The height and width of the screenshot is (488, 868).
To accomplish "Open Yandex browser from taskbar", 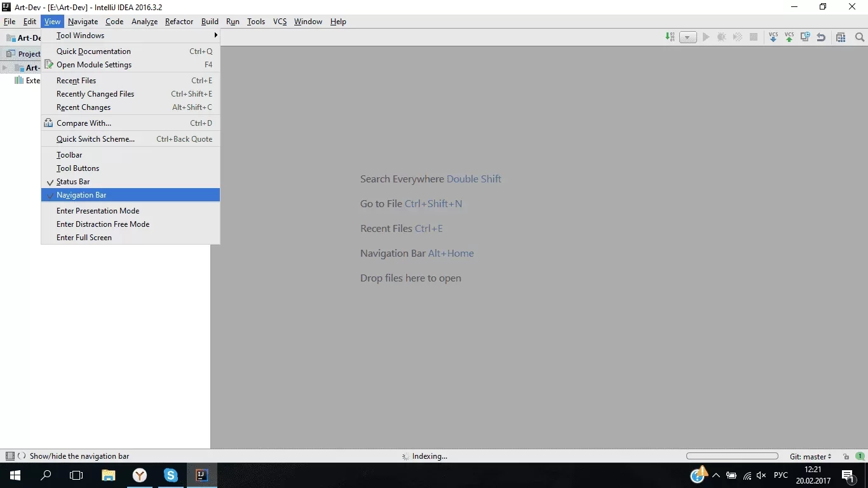I will pos(140,475).
